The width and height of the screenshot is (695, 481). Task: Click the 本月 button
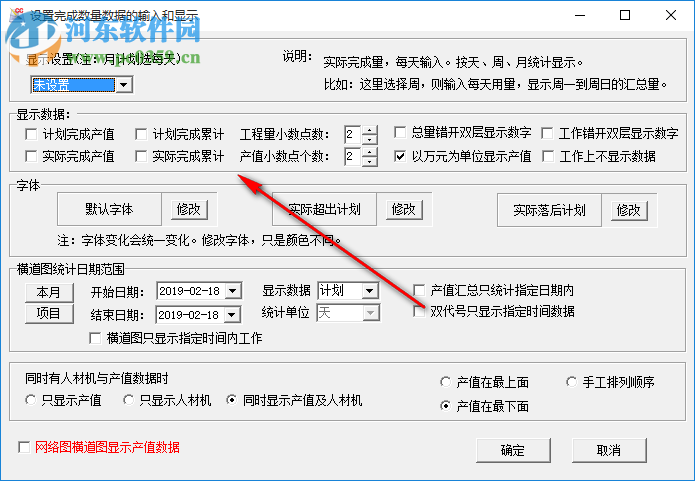click(49, 292)
